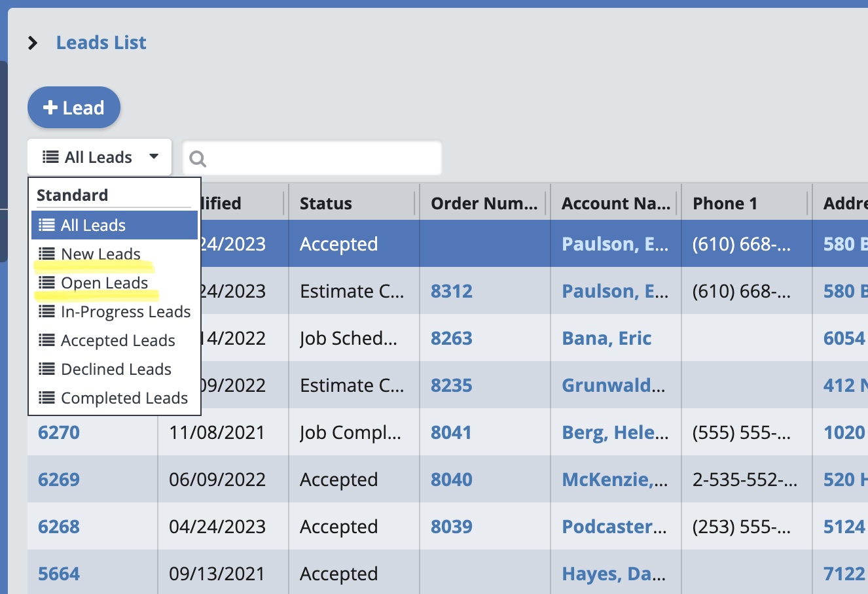
Task: Open the All Leads filter dropdown caret
Action: click(x=154, y=156)
